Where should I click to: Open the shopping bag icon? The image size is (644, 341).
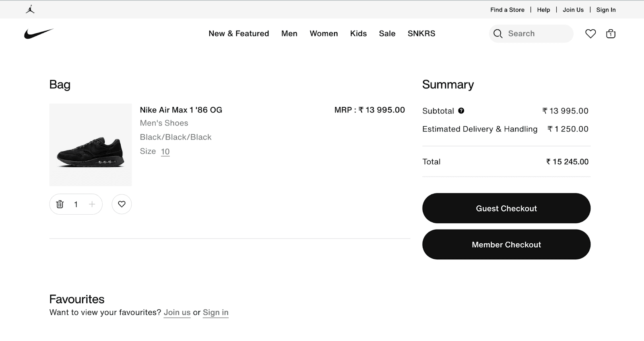[611, 34]
